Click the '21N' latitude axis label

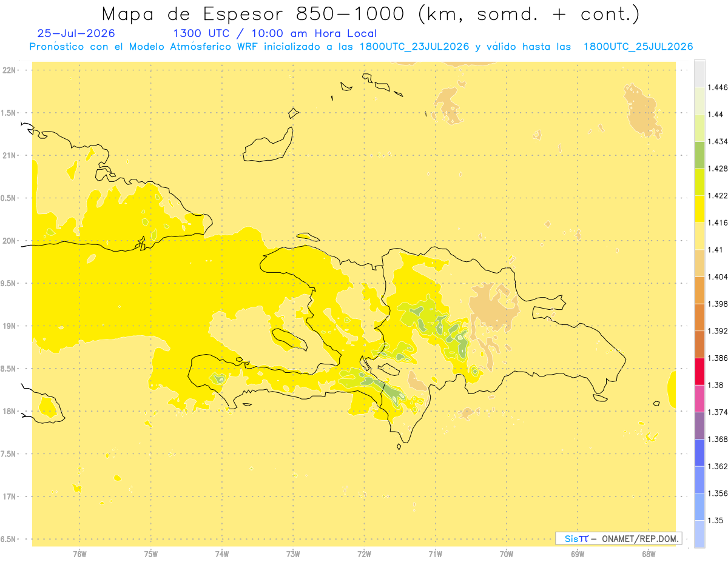point(10,155)
